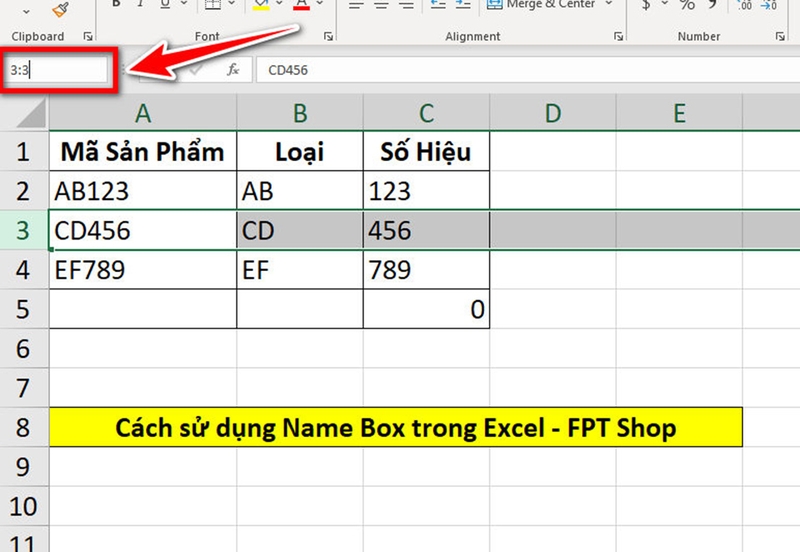The image size is (800, 552).
Task: Click the yellow 'Cách sử dụng Name Box' banner cell
Action: (396, 427)
